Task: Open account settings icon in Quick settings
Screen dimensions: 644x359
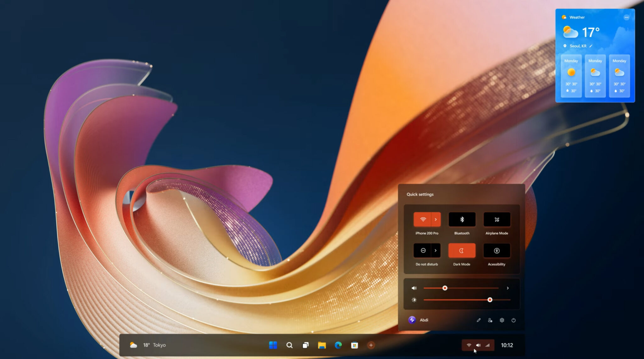Action: click(490, 320)
